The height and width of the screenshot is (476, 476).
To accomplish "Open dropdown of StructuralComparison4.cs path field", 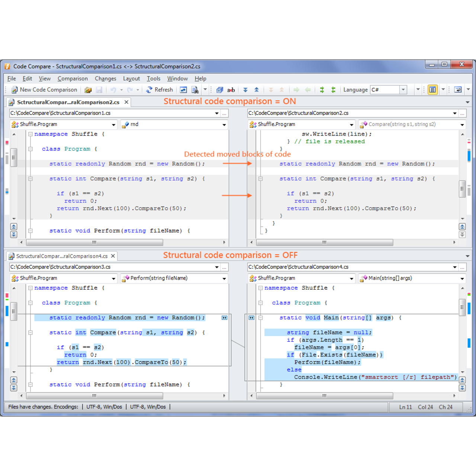I will (x=455, y=267).
